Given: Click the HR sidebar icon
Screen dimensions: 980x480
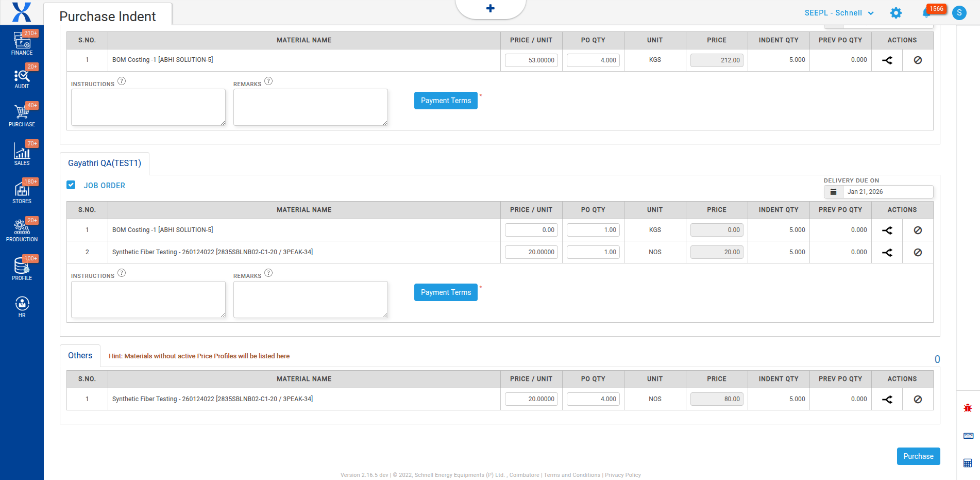Looking at the screenshot, I should (22, 306).
